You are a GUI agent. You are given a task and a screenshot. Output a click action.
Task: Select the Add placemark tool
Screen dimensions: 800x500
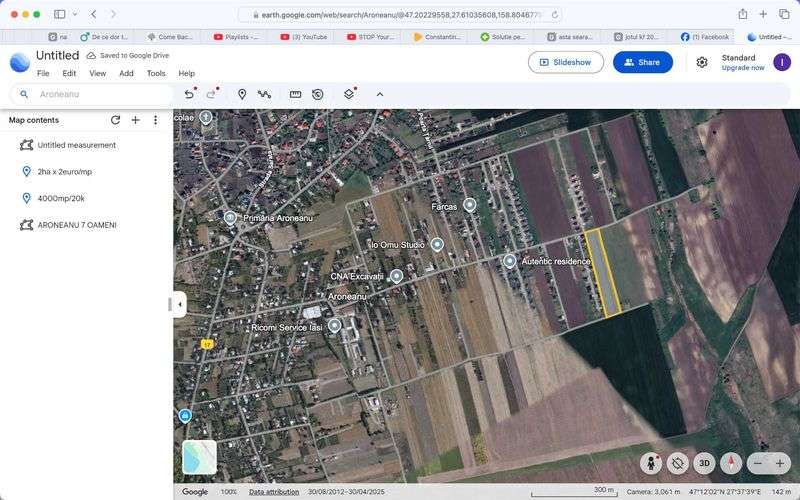242,94
